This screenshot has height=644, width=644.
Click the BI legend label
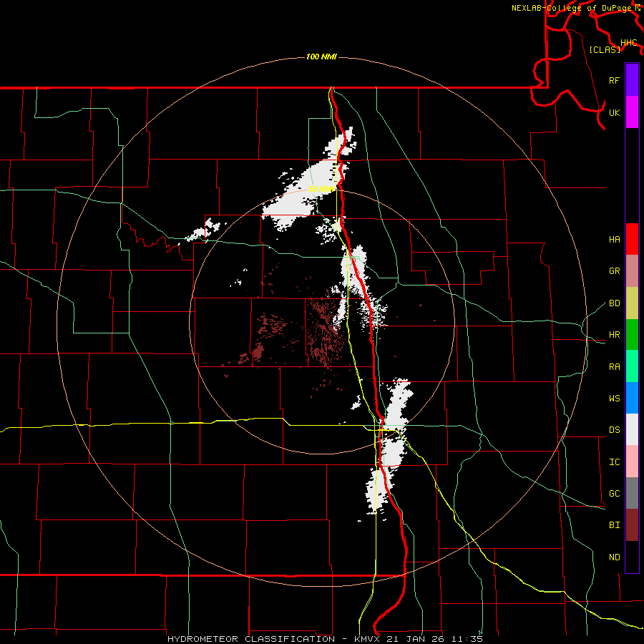tap(614, 525)
